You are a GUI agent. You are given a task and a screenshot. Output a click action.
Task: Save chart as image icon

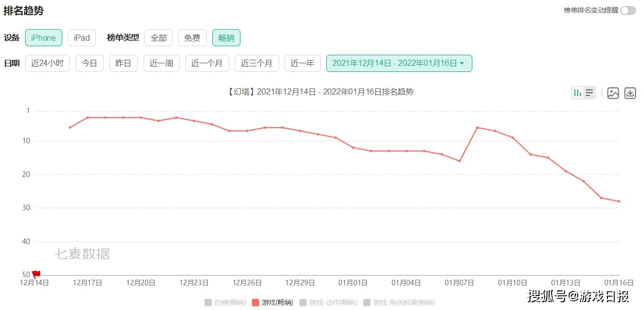pyautogui.click(x=613, y=93)
